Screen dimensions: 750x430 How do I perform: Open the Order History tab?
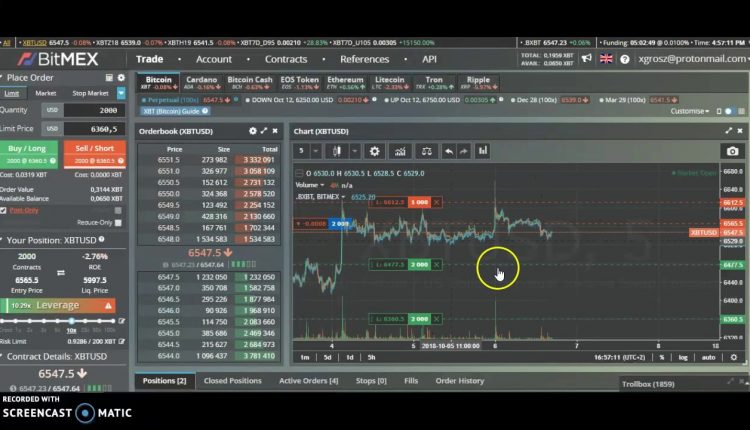tap(460, 381)
